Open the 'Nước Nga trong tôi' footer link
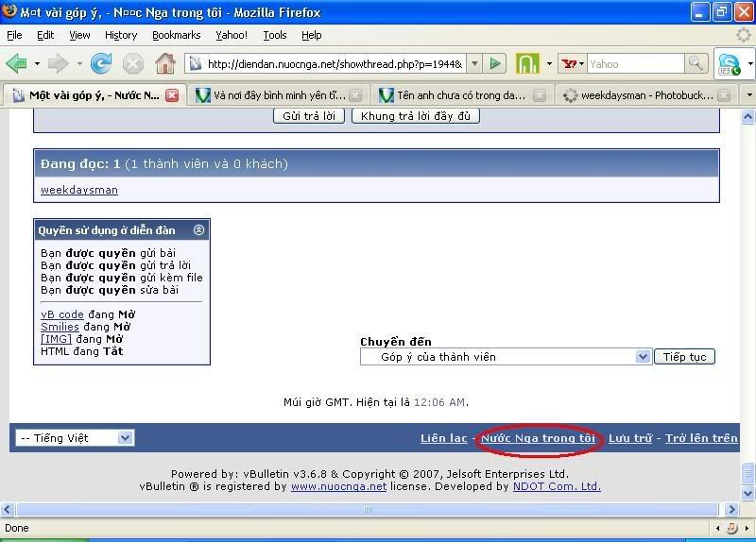This screenshot has height=542, width=756. pos(538,438)
